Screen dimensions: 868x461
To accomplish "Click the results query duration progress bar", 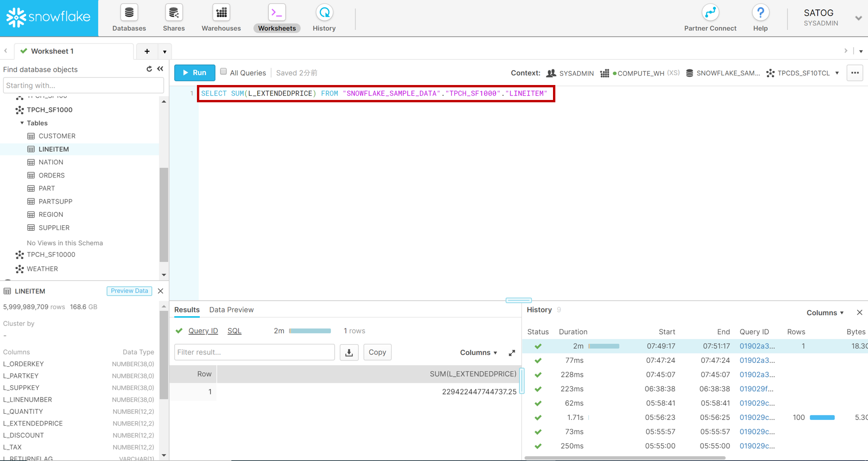I will (310, 331).
